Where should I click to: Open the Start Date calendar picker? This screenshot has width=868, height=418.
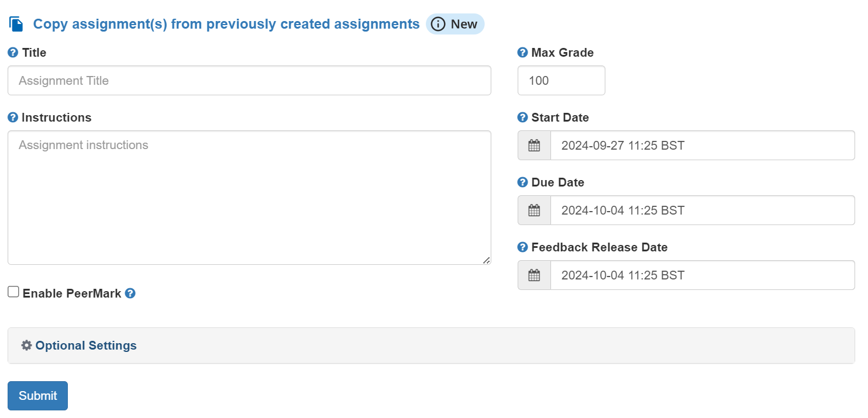533,145
